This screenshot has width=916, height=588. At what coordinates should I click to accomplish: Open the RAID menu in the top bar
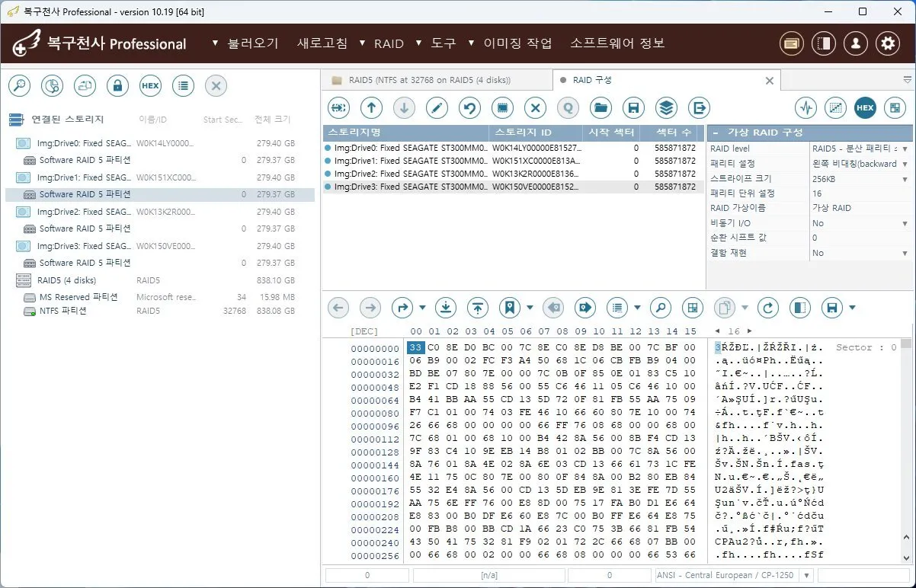pos(389,43)
